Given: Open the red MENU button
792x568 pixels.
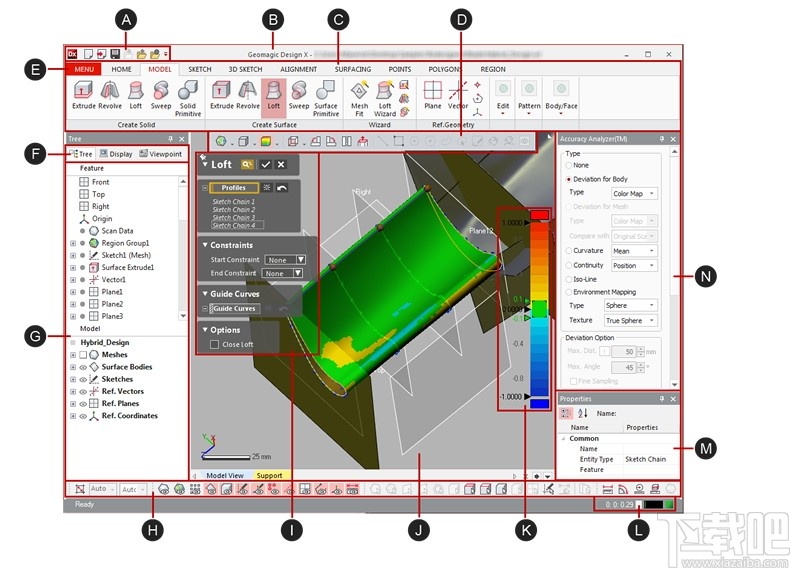Looking at the screenshot, I should point(84,69).
